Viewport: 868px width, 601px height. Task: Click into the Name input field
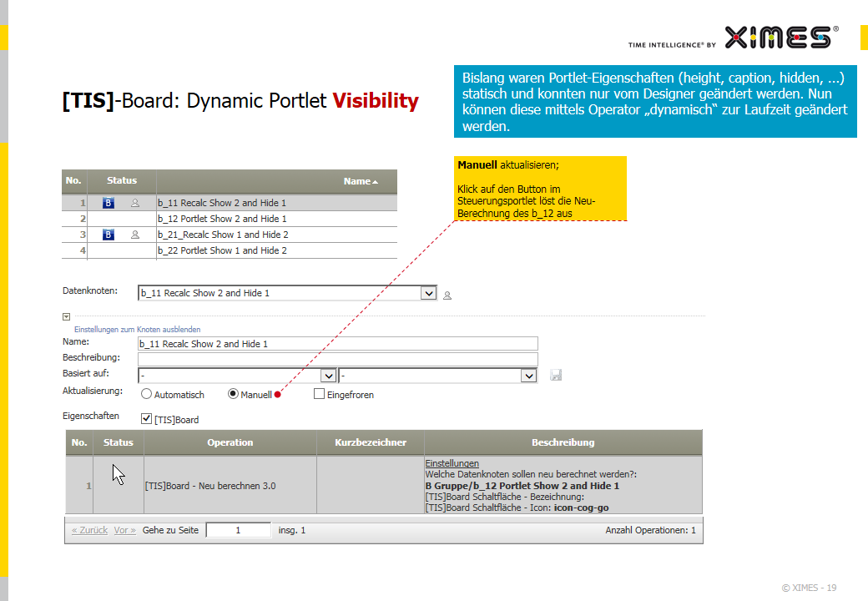[x=338, y=344]
